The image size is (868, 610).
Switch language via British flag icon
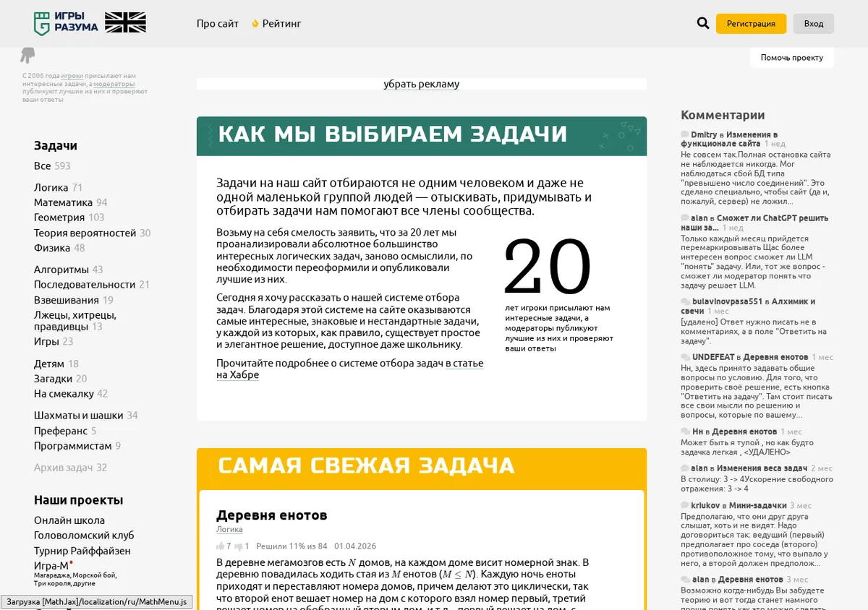pos(125,23)
